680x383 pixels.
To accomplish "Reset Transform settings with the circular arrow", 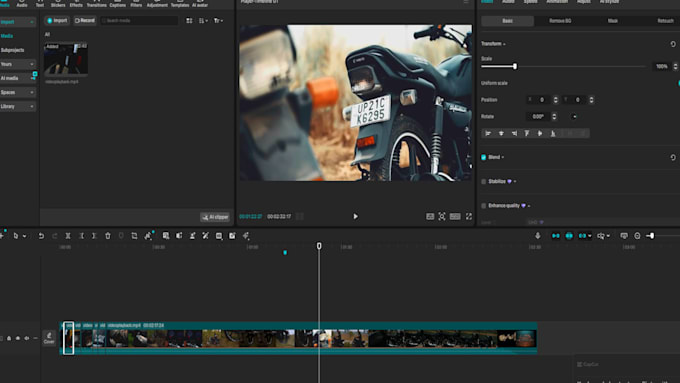I will [673, 44].
